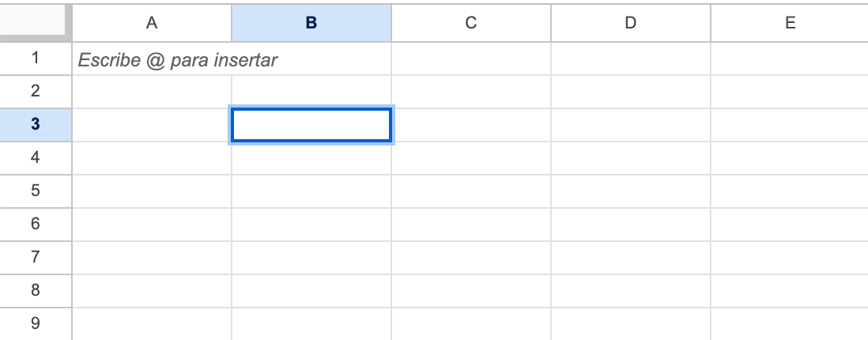The height and width of the screenshot is (340, 868).
Task: Select the highlighted column B header
Action: point(311,23)
